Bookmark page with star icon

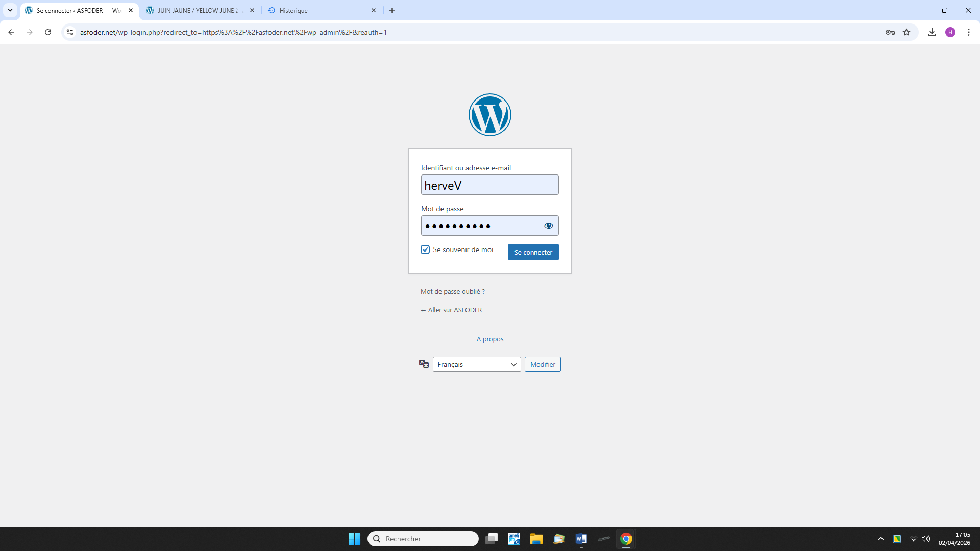[x=906, y=32]
